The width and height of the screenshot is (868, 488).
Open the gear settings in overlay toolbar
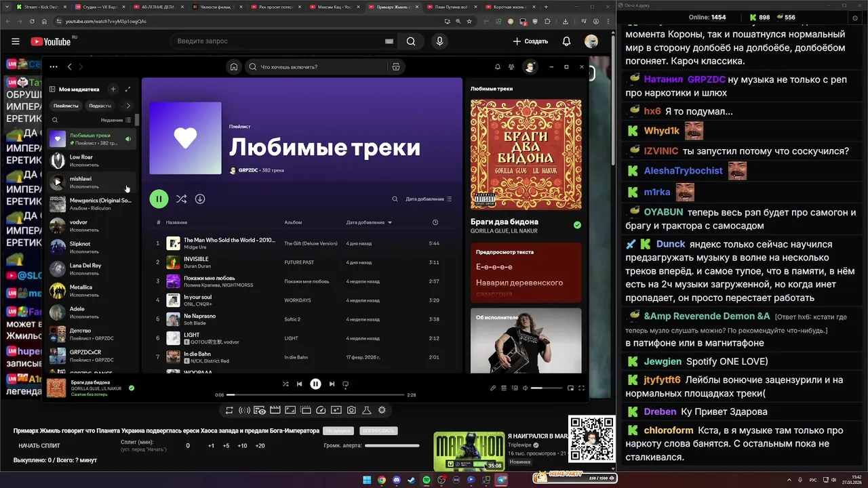382,410
